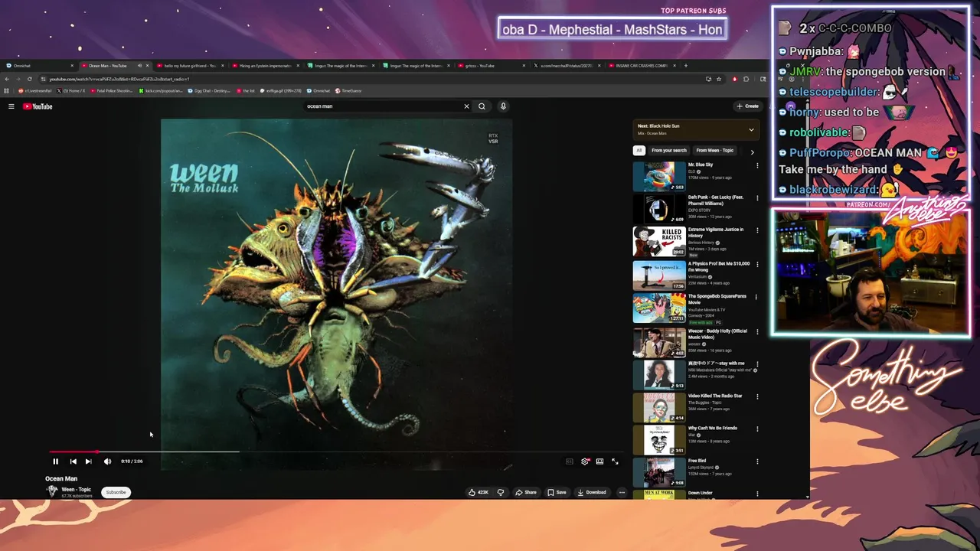980x551 pixels.
Task: Go back in the browser
Action: pyautogui.click(x=7, y=79)
